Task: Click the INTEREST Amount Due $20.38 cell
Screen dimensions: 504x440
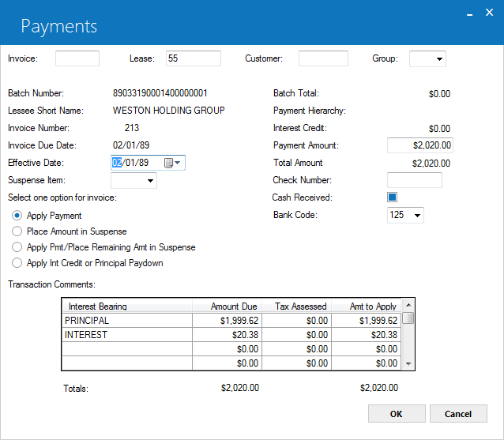Action: click(x=228, y=335)
